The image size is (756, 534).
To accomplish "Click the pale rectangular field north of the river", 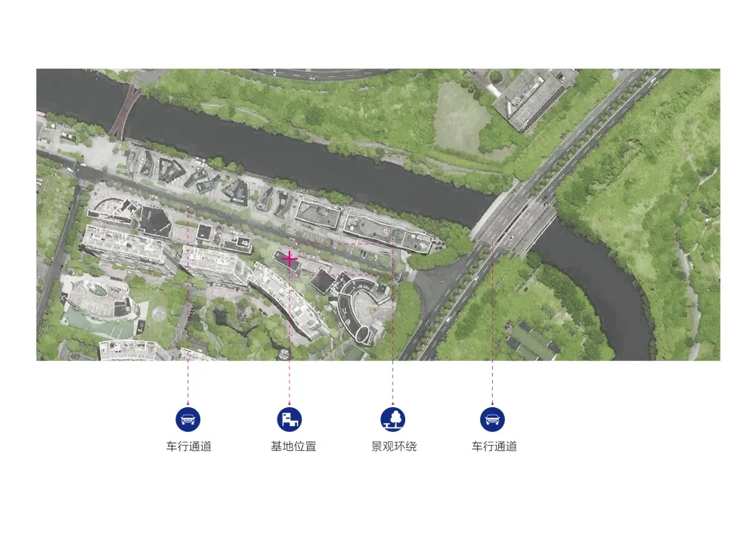I will 459,116.
